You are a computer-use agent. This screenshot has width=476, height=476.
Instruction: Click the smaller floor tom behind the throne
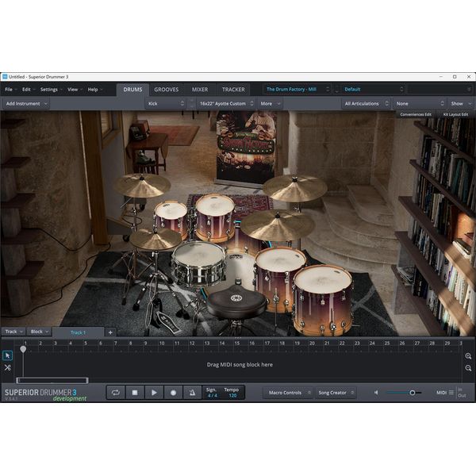(x=278, y=274)
